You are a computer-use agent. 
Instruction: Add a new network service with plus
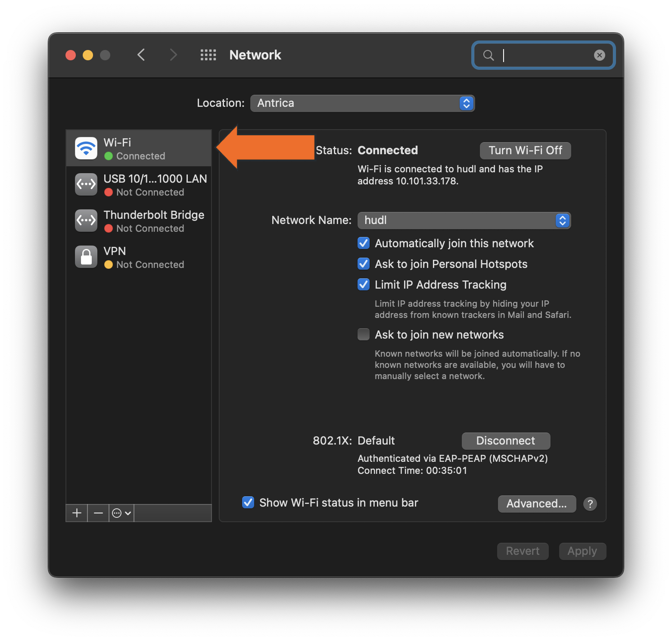[76, 513]
